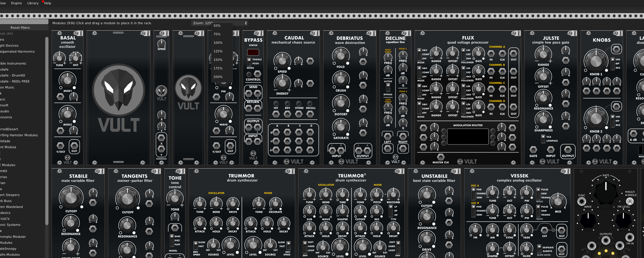Image resolution: width=644 pixels, height=258 pixels.
Task: Choose 75% zoom option
Action: (x=222, y=34)
